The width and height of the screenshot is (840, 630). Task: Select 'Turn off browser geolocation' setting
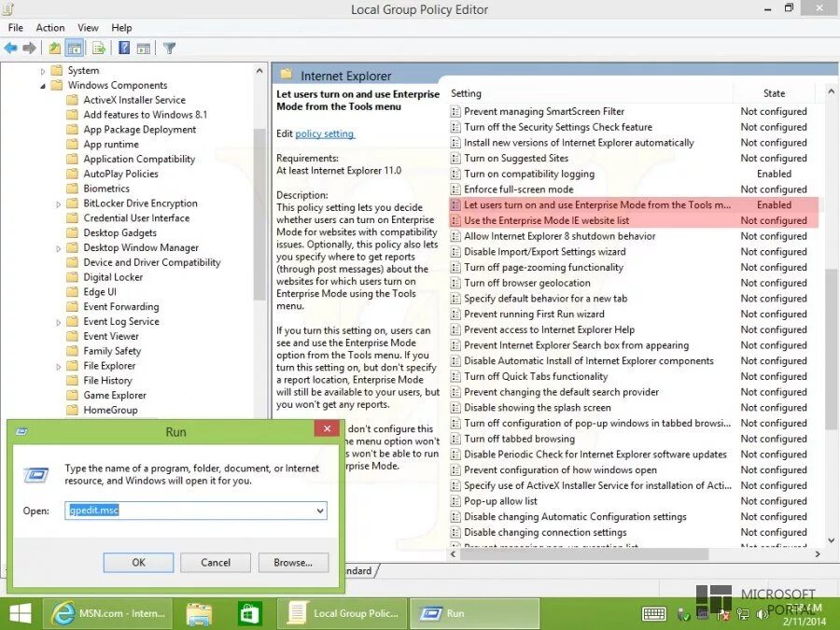tap(527, 283)
